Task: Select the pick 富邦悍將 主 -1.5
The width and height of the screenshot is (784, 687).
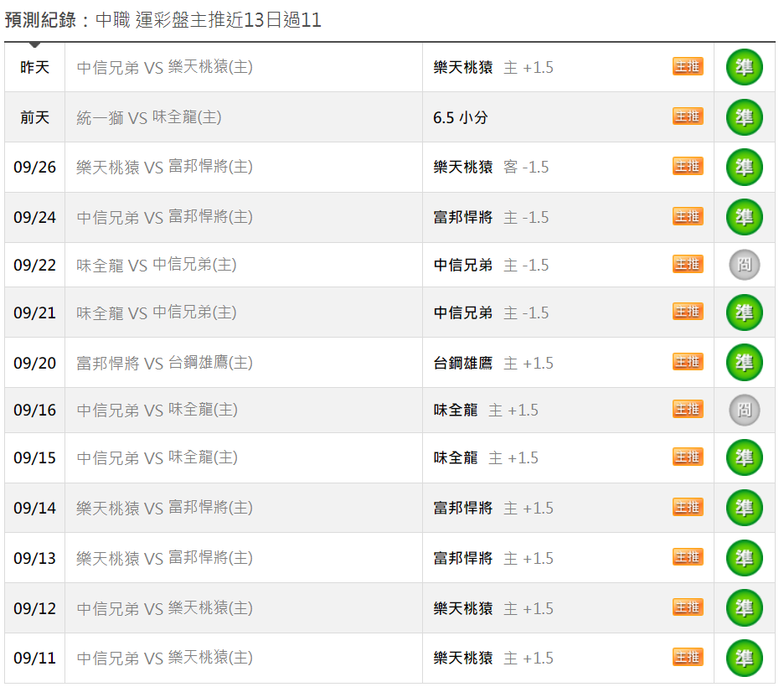Action: (x=491, y=217)
